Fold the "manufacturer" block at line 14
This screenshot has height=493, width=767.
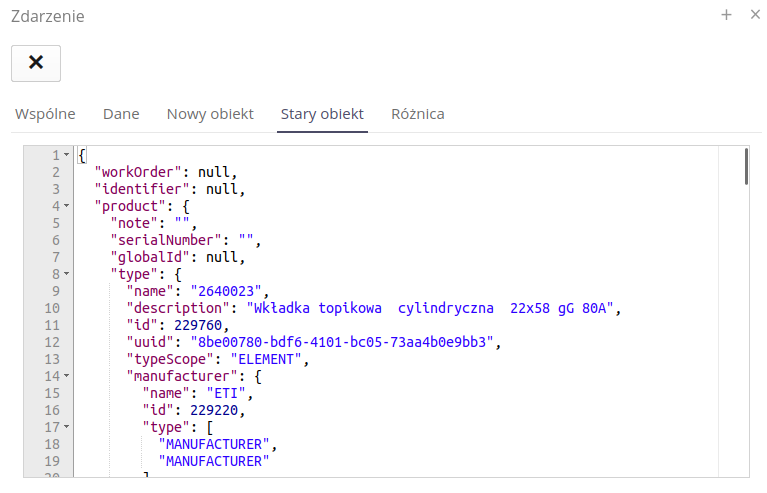pos(66,376)
